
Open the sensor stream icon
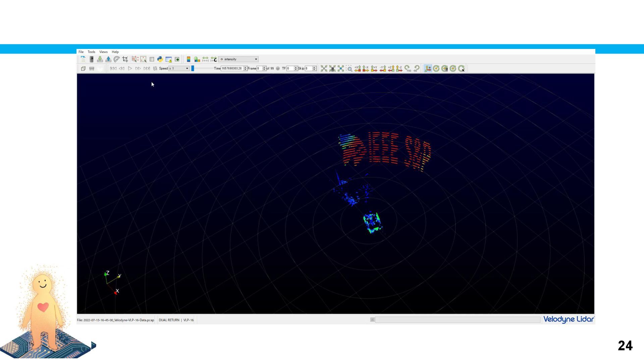[92, 59]
